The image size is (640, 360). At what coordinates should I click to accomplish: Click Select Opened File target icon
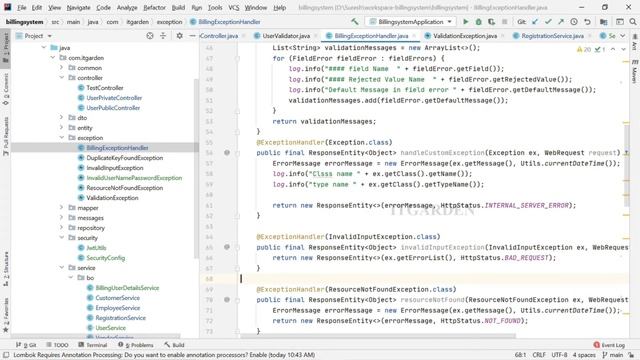pyautogui.click(x=150, y=36)
